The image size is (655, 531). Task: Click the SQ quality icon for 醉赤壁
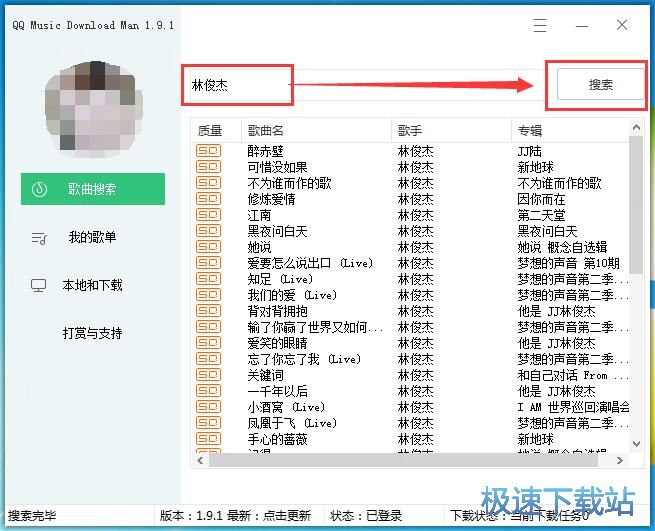208,151
